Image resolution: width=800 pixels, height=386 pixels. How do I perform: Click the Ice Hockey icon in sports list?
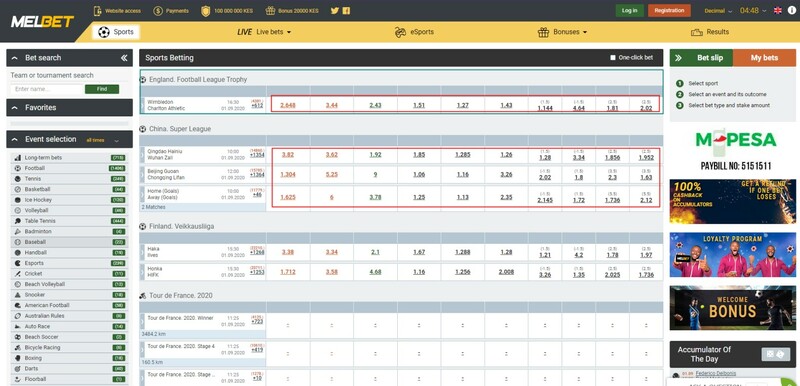coord(18,200)
